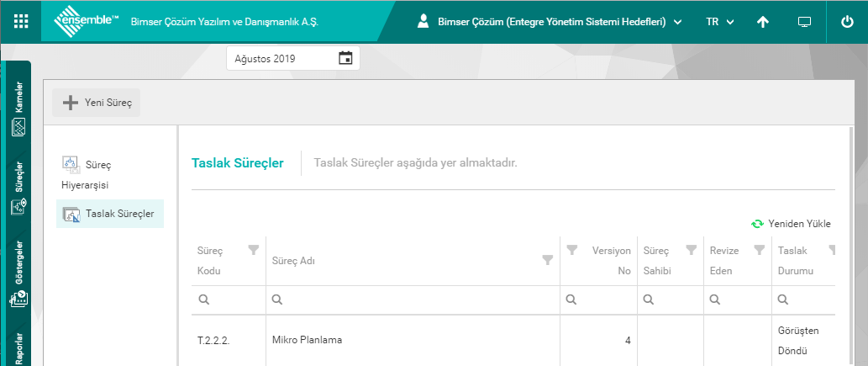The width and height of the screenshot is (868, 366).
Task: Click the power logout icon
Action: click(x=847, y=22)
